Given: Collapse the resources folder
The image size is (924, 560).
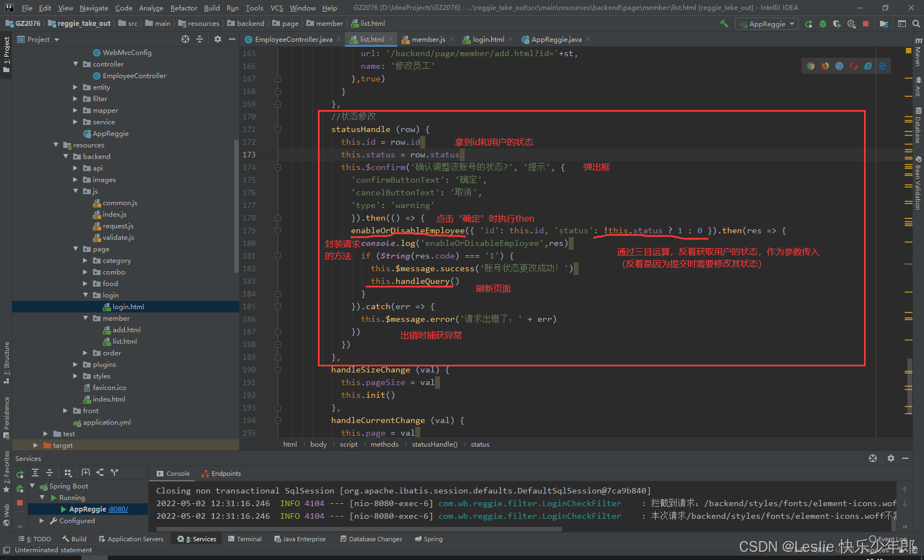Looking at the screenshot, I should coord(56,145).
